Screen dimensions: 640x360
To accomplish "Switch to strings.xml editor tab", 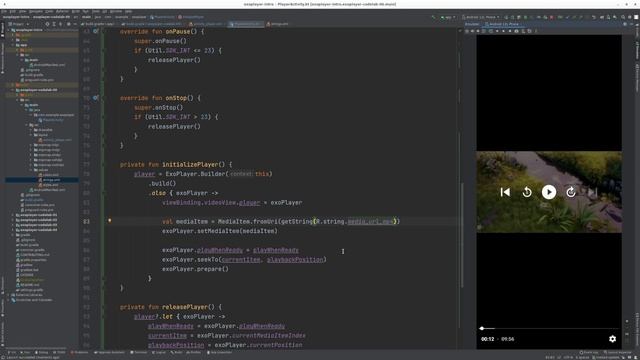I will click(x=278, y=24).
